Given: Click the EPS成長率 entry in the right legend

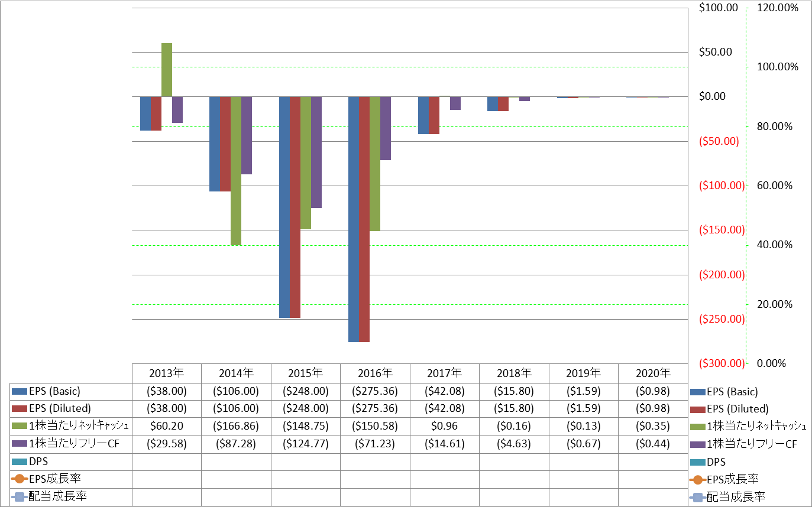Looking at the screenshot, I should coord(733,479).
